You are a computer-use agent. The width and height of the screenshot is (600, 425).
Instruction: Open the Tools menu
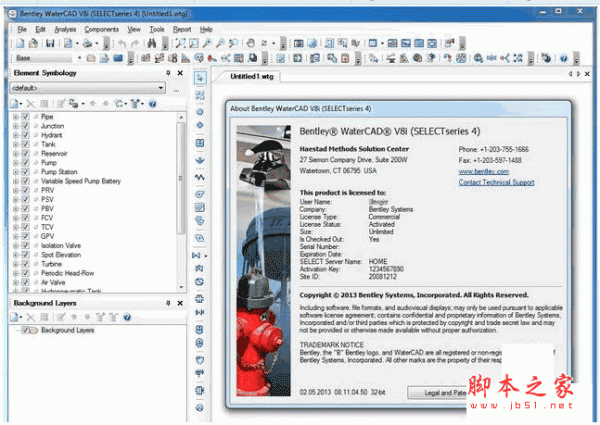point(157,29)
